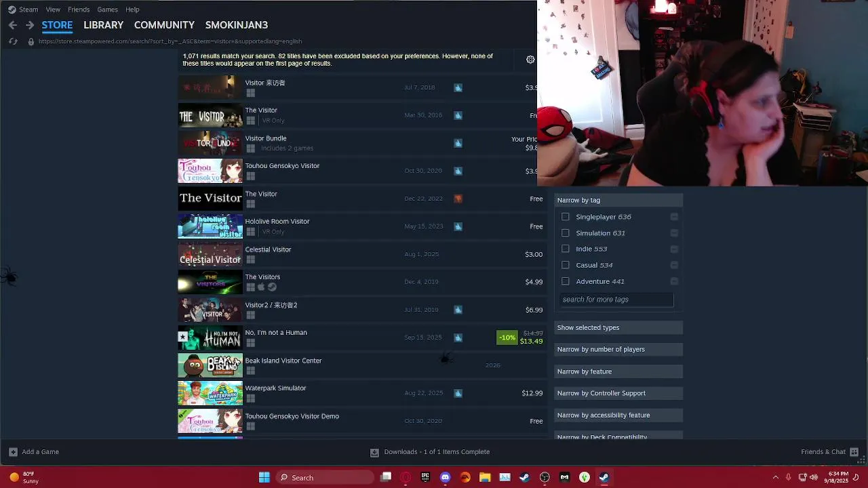868x488 pixels.
Task: Open the Steam menu
Action: (28, 9)
